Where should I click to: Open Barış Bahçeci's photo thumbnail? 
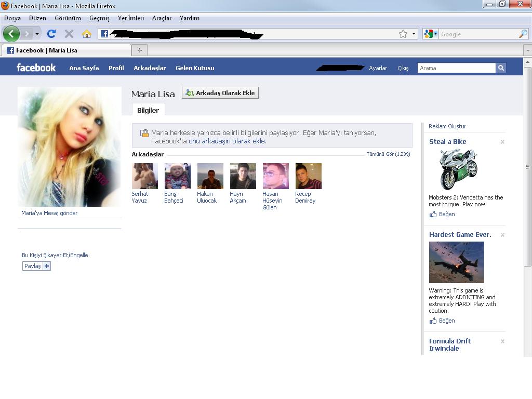pyautogui.click(x=178, y=176)
